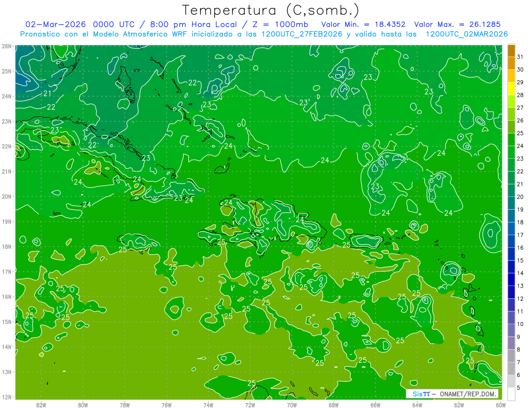The width and height of the screenshot is (532, 411).
Task: Click the 12N latitude axis label
Action: click(6, 397)
